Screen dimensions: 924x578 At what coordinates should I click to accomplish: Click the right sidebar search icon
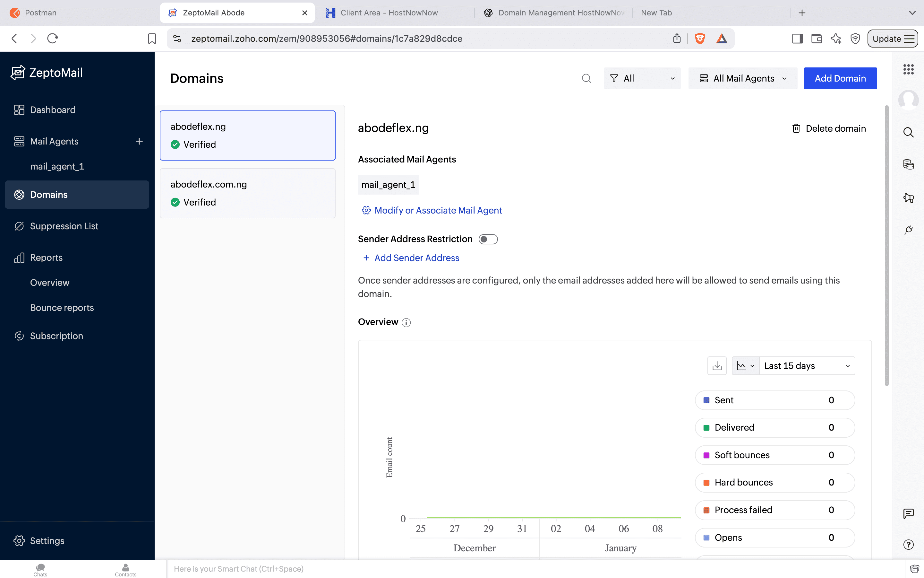point(908,132)
